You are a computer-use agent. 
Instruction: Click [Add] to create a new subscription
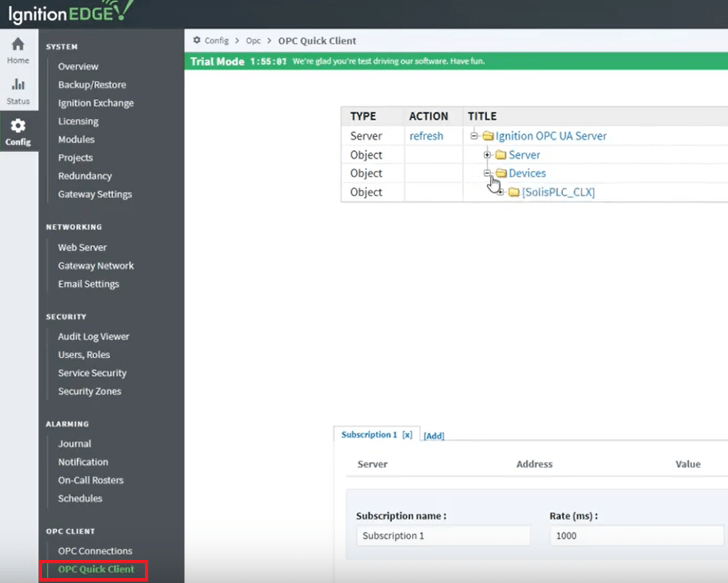(x=434, y=435)
